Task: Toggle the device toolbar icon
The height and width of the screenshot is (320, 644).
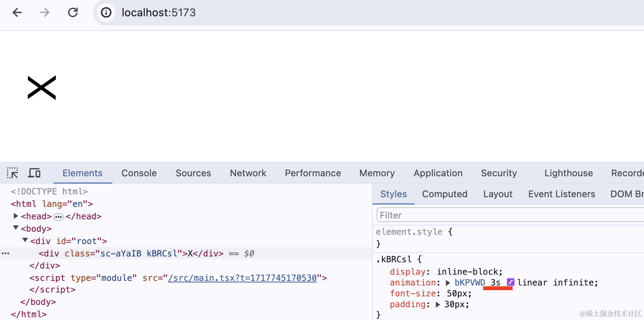Action: tap(34, 173)
